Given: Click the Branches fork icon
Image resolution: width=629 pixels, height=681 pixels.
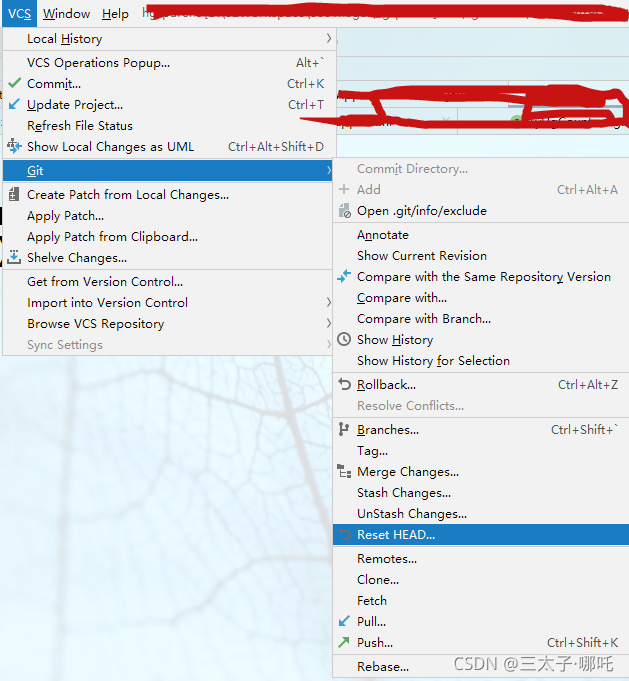Looking at the screenshot, I should coord(344,429).
